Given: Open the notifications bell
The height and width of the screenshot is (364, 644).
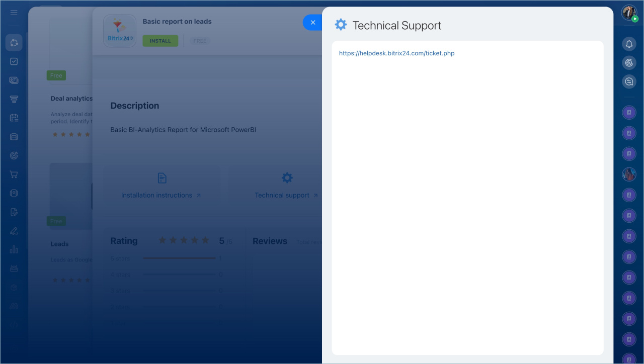Looking at the screenshot, I should (629, 44).
